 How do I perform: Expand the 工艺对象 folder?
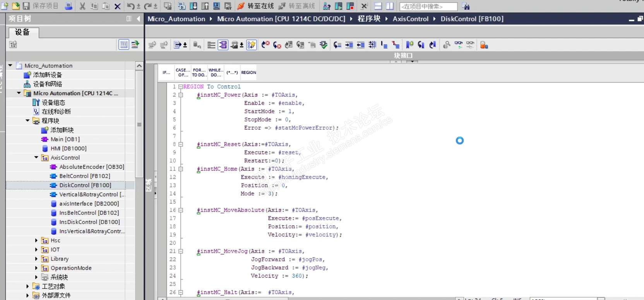27,286
